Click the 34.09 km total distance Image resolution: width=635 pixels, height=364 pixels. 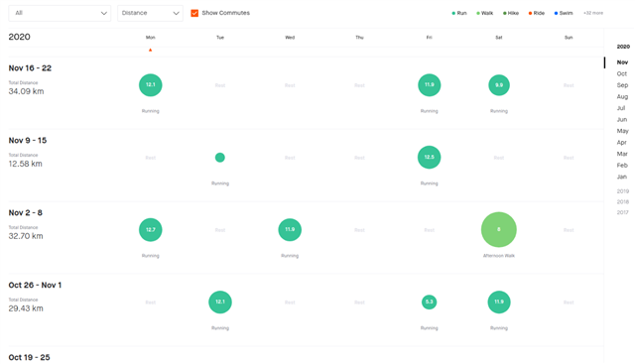click(x=27, y=91)
